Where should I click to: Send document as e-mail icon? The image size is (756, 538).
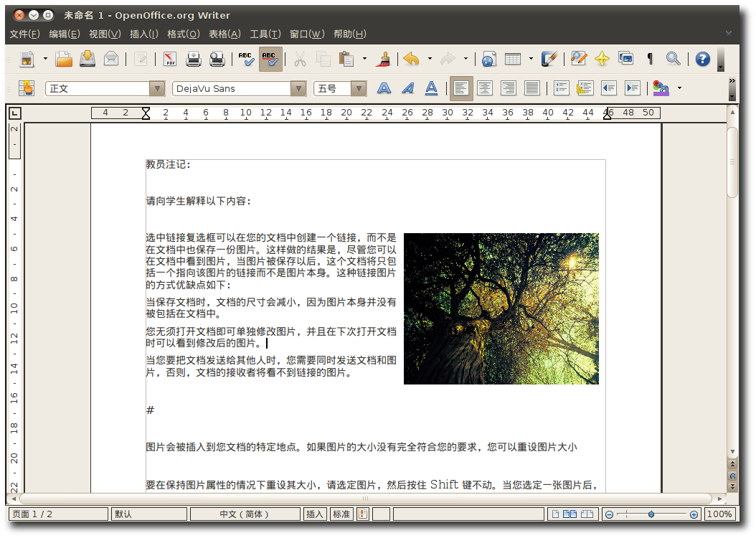click(111, 60)
